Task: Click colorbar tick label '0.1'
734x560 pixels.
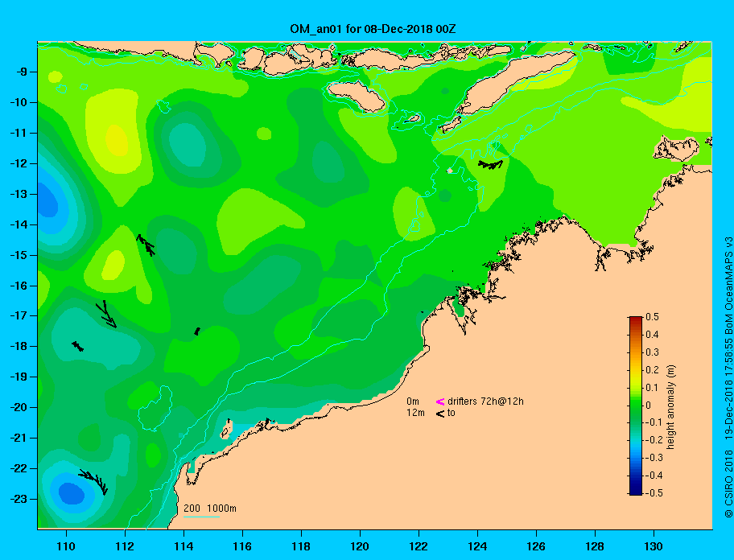Action: [x=652, y=387]
